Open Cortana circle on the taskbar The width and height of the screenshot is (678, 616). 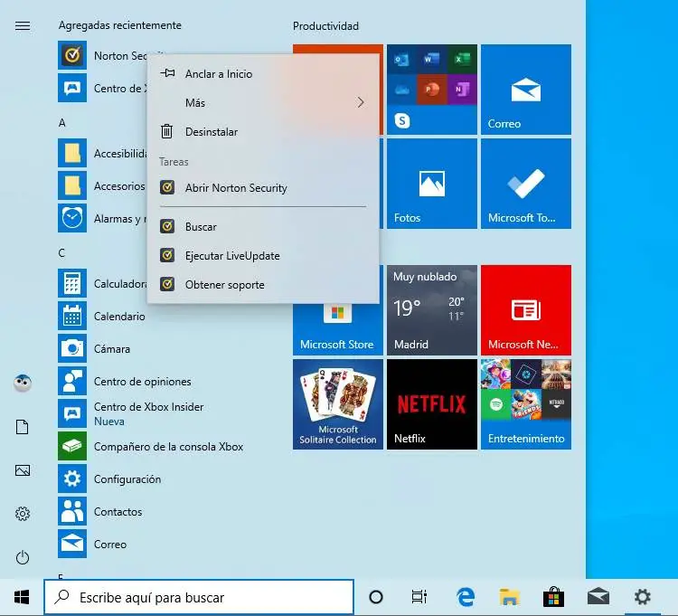376,597
